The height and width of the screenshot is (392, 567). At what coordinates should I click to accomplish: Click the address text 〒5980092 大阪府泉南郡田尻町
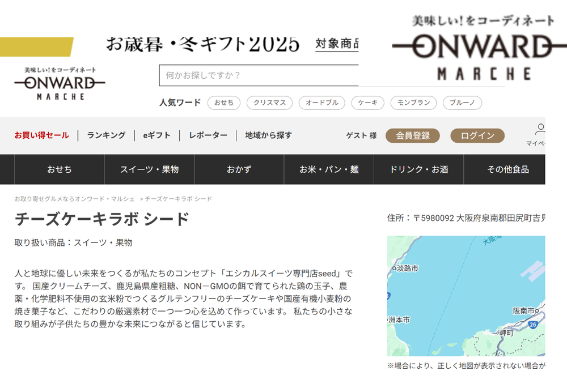click(x=479, y=218)
